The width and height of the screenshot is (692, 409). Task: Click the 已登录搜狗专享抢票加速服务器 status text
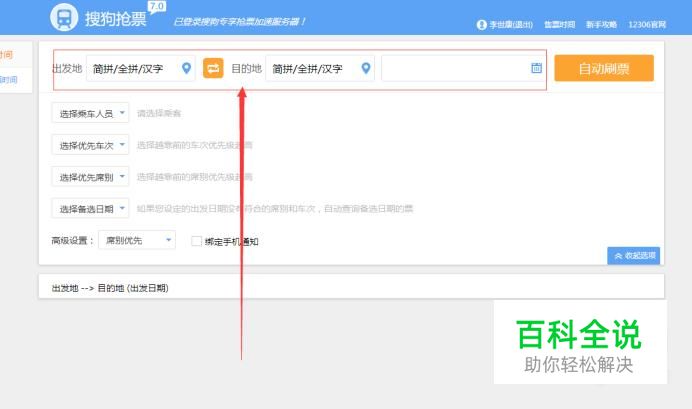(x=239, y=22)
